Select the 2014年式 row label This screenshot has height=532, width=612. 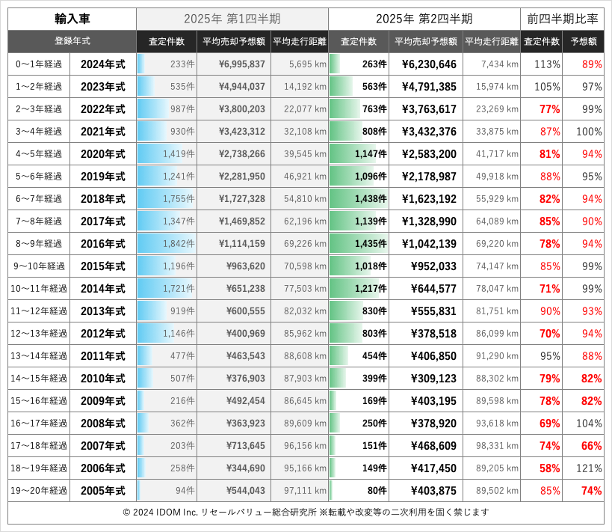click(103, 289)
